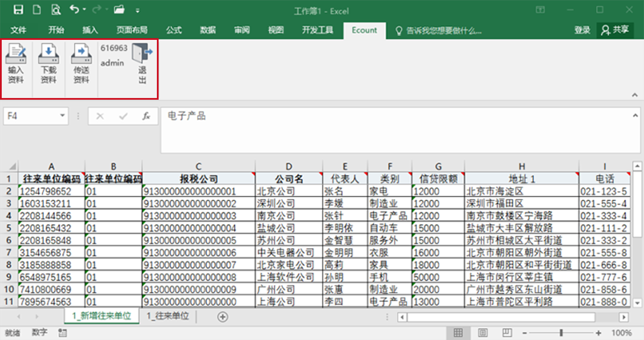
Task: Open the Name Box dropdown arrow
Action: point(62,116)
